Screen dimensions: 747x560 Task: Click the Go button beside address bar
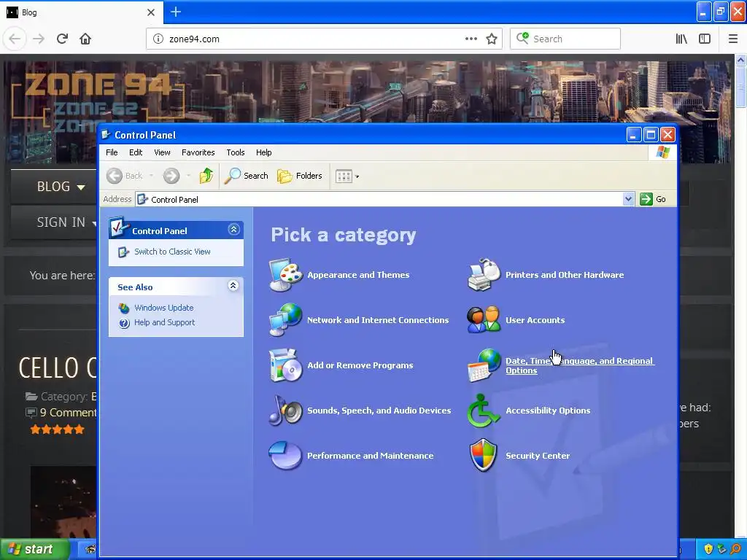coord(653,199)
